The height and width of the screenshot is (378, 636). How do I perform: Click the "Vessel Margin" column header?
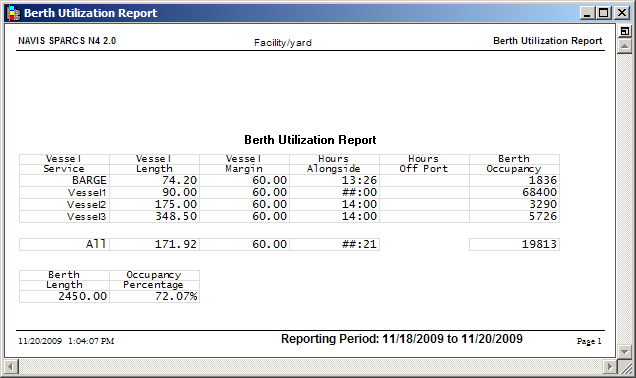tap(244, 164)
